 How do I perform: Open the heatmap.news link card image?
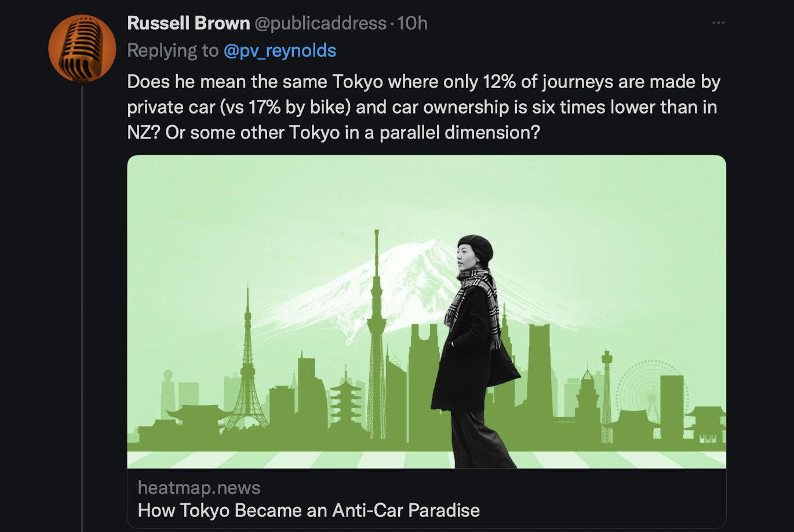pyautogui.click(x=427, y=312)
